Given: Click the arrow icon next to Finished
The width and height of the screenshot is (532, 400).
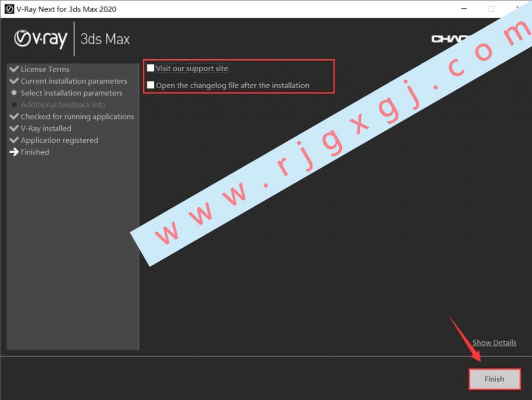Looking at the screenshot, I should [x=14, y=152].
